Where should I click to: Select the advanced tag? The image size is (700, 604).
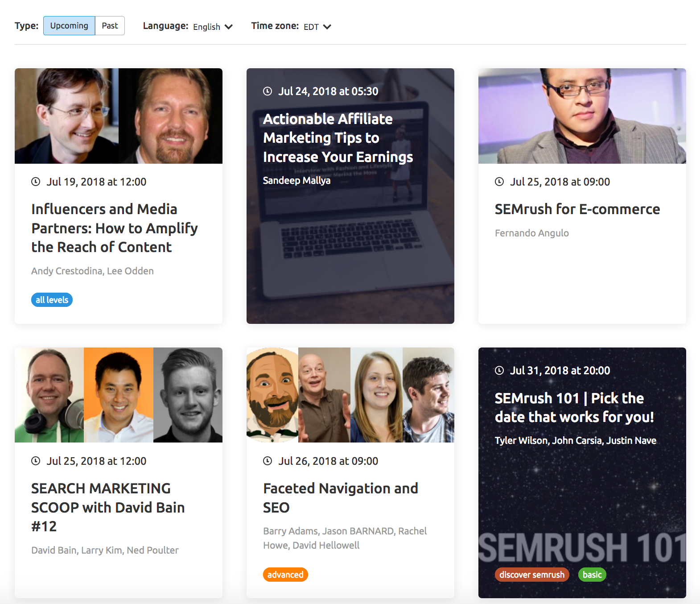tap(285, 575)
